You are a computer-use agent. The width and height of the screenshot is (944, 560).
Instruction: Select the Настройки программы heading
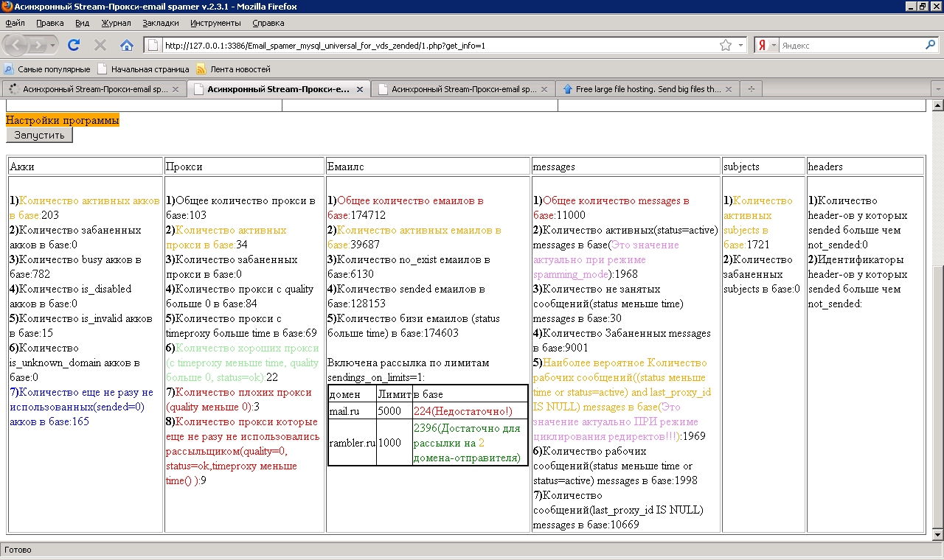tap(63, 119)
